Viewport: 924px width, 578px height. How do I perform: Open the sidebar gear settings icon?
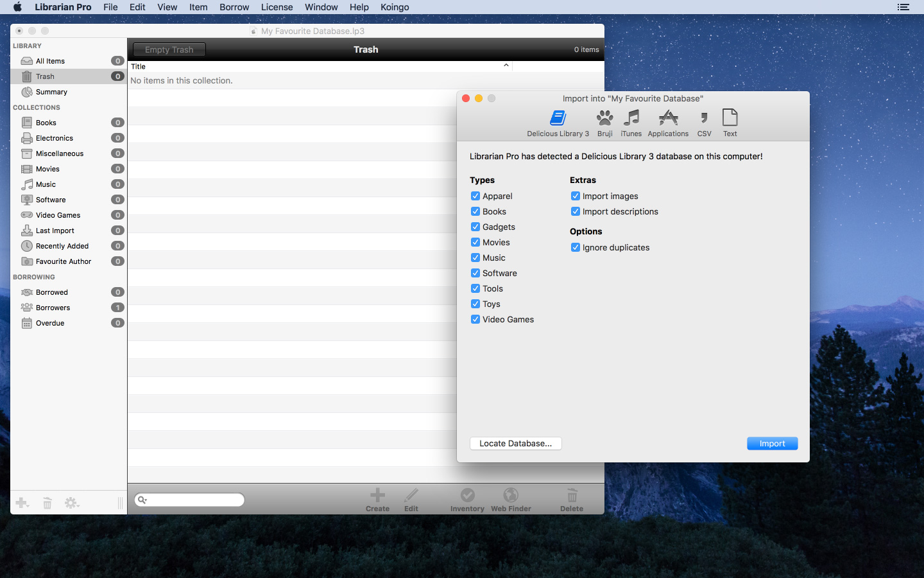[x=72, y=503]
